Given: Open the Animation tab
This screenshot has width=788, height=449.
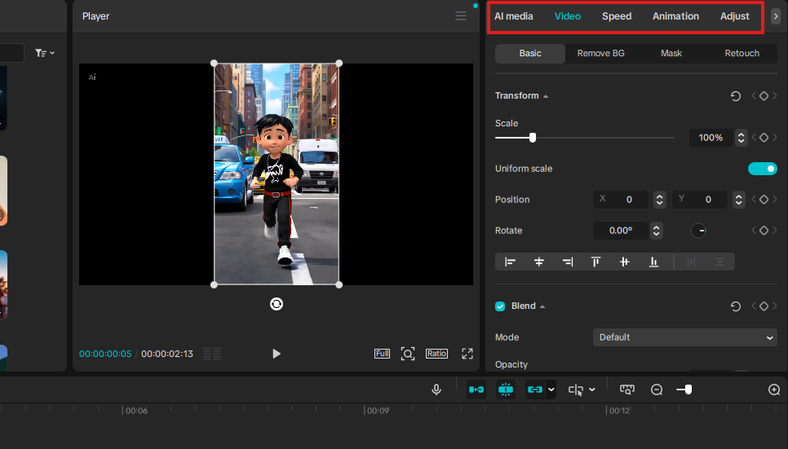Looking at the screenshot, I should (x=675, y=16).
